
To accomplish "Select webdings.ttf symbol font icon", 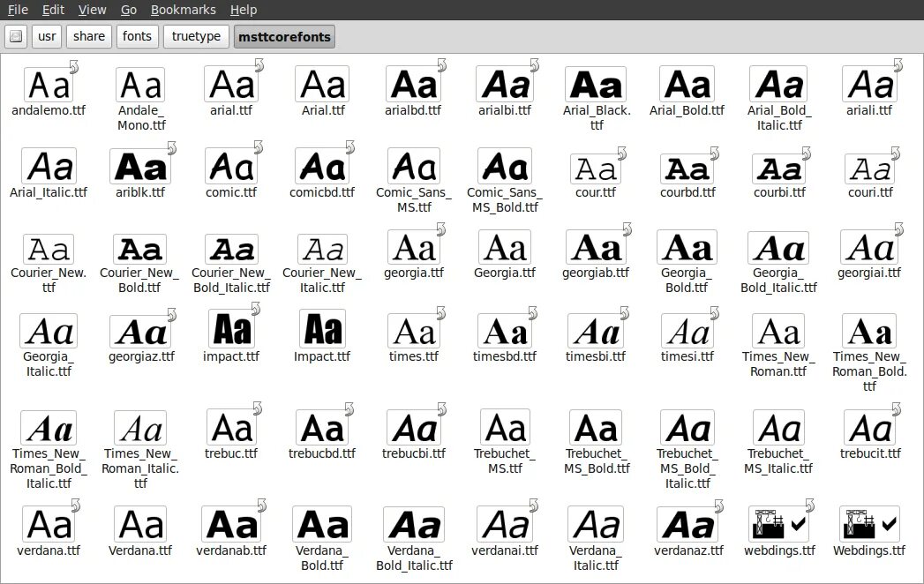I will click(x=779, y=523).
